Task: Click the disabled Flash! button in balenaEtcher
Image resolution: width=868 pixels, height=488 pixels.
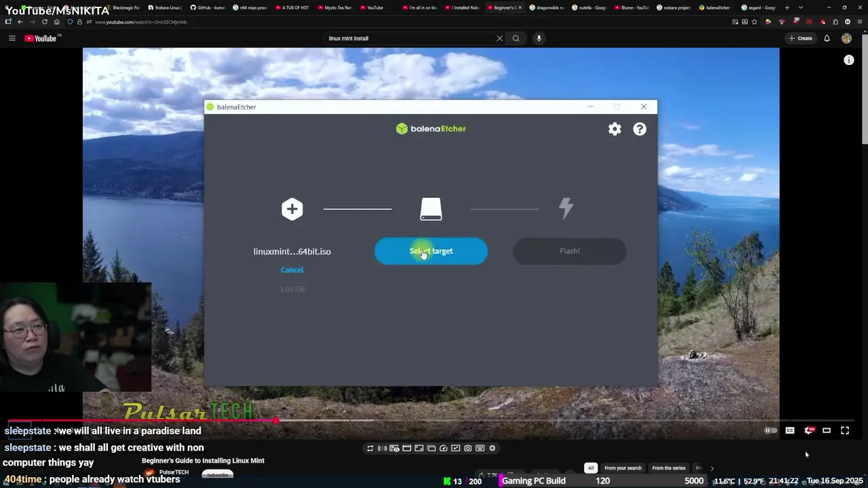Action: click(x=570, y=251)
